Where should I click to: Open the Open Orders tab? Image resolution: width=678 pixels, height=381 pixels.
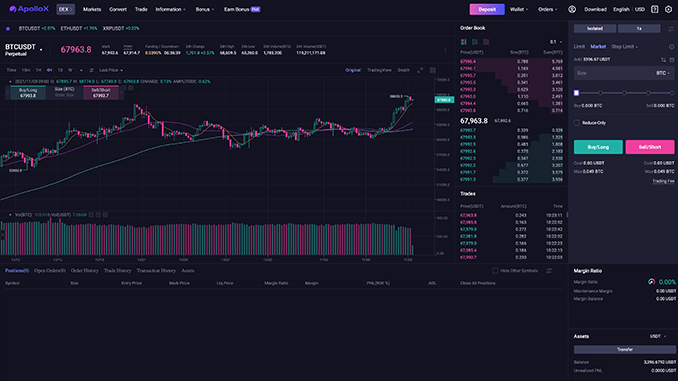[x=50, y=271]
